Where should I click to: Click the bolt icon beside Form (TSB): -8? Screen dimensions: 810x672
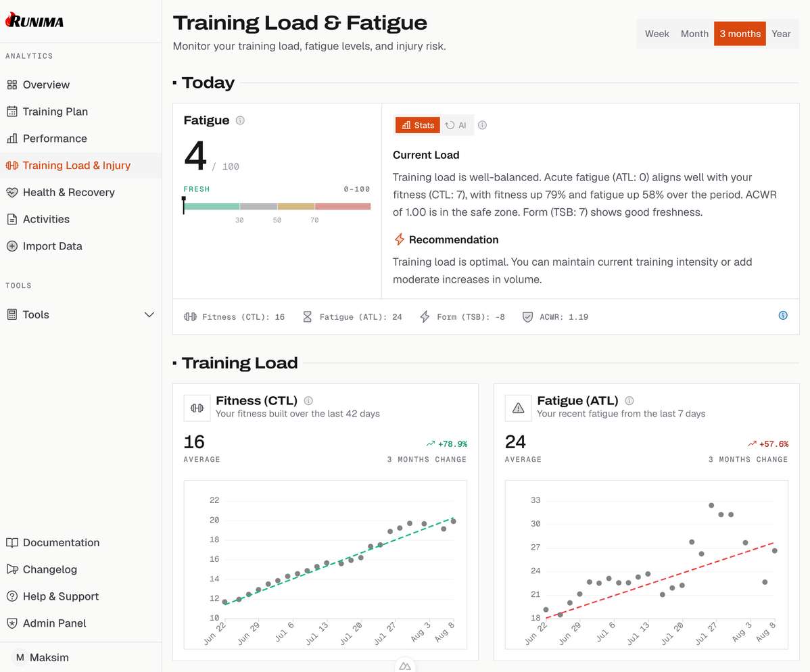point(425,316)
